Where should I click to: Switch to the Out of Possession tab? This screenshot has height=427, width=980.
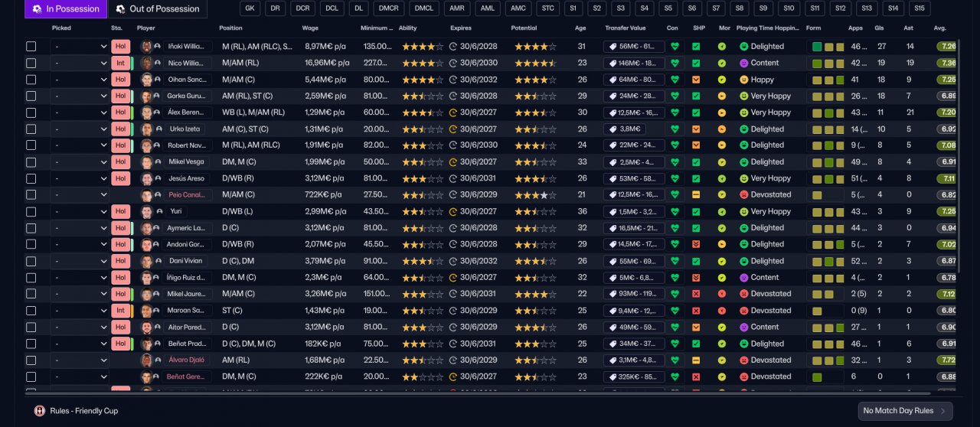158,9
